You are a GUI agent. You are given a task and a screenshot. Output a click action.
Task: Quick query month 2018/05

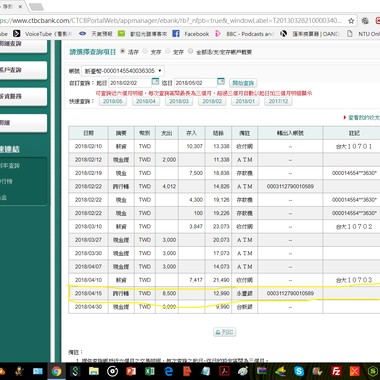click(x=113, y=101)
